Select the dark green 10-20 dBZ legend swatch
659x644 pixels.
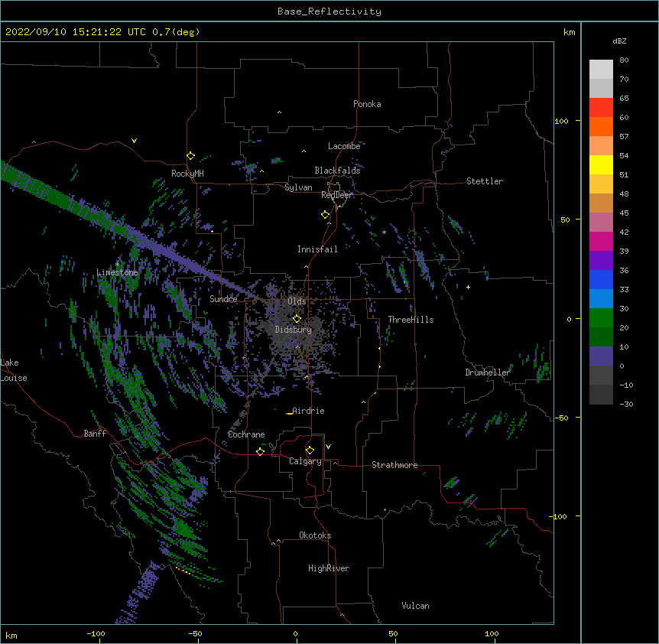click(x=601, y=337)
